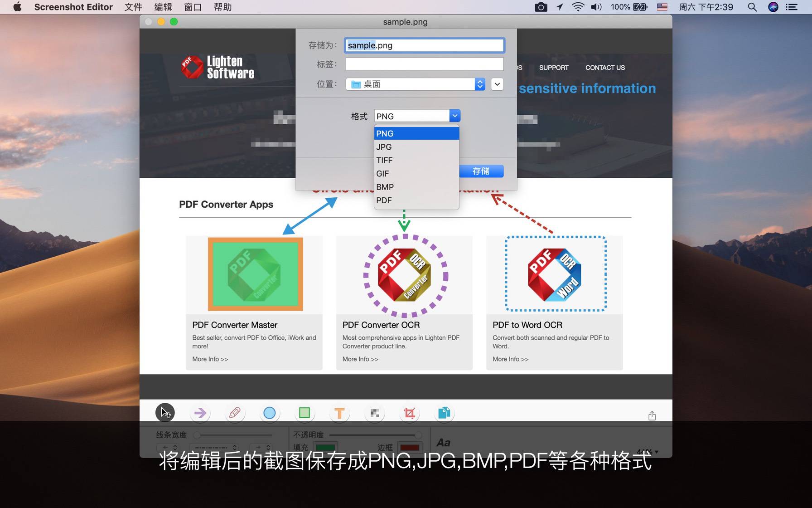The width and height of the screenshot is (812, 508).
Task: Click the SUPPORT navigation link
Action: 554,68
